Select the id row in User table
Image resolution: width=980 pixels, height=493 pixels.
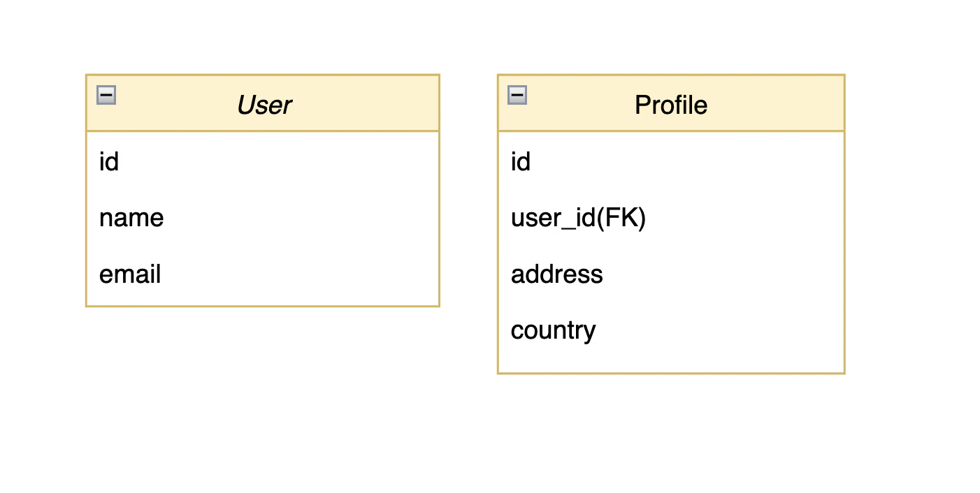(263, 162)
